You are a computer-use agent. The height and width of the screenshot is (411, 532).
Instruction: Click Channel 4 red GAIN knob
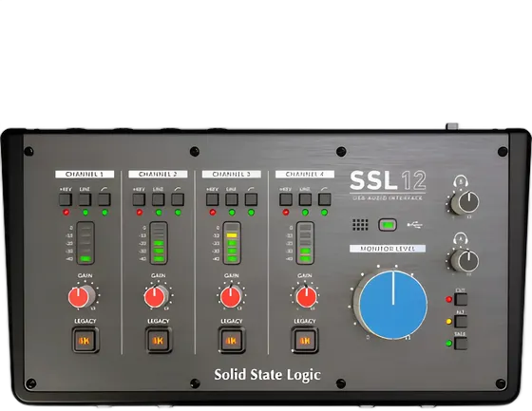coord(306,296)
